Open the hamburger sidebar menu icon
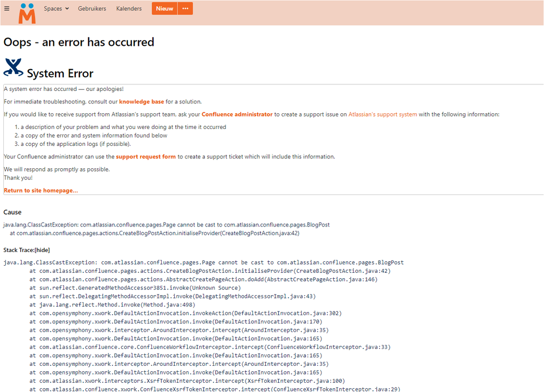The width and height of the screenshot is (544, 392). [x=7, y=8]
